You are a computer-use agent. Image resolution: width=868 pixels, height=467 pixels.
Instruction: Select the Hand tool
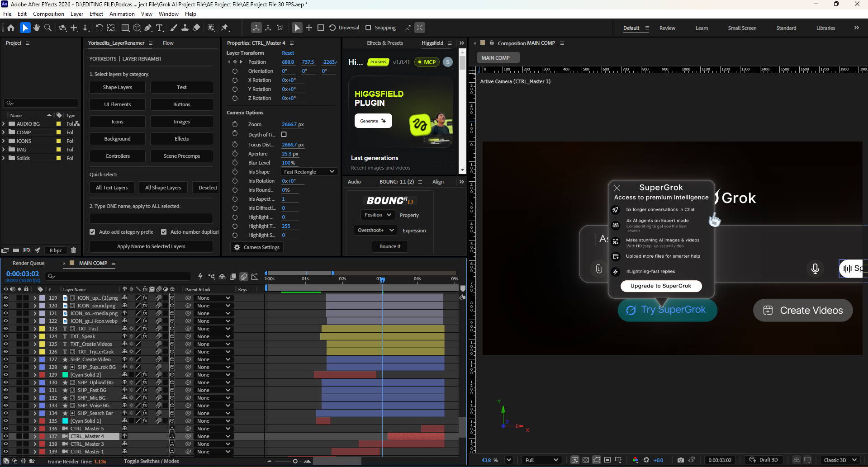coord(37,28)
